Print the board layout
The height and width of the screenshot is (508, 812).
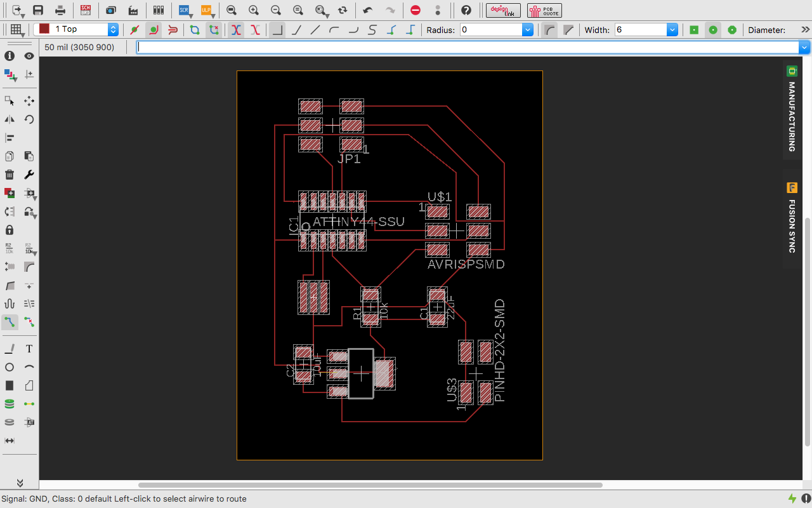point(60,10)
